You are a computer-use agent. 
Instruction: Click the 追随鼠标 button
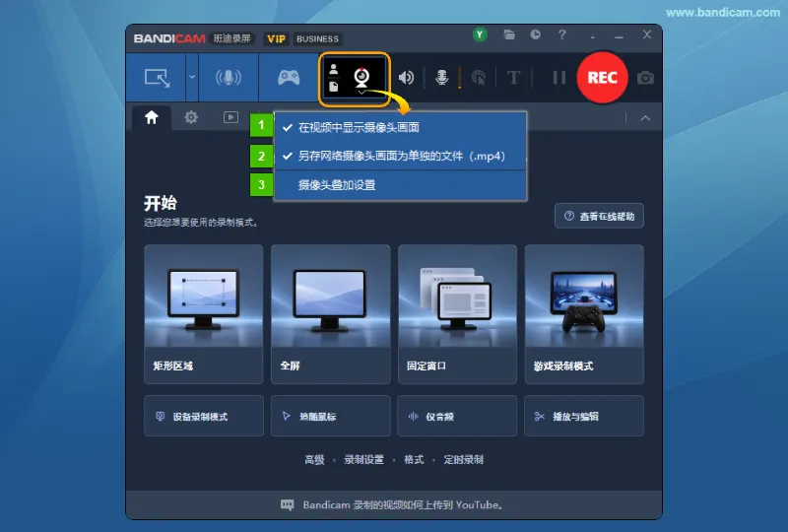[331, 416]
